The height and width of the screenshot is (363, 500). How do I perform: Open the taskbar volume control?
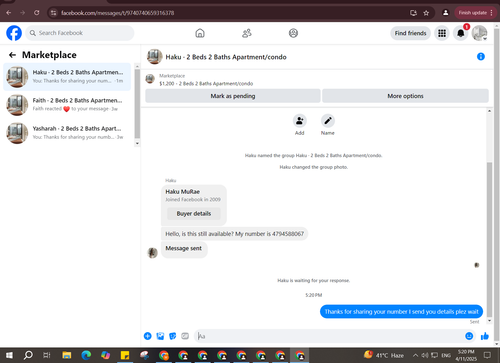tap(425, 355)
